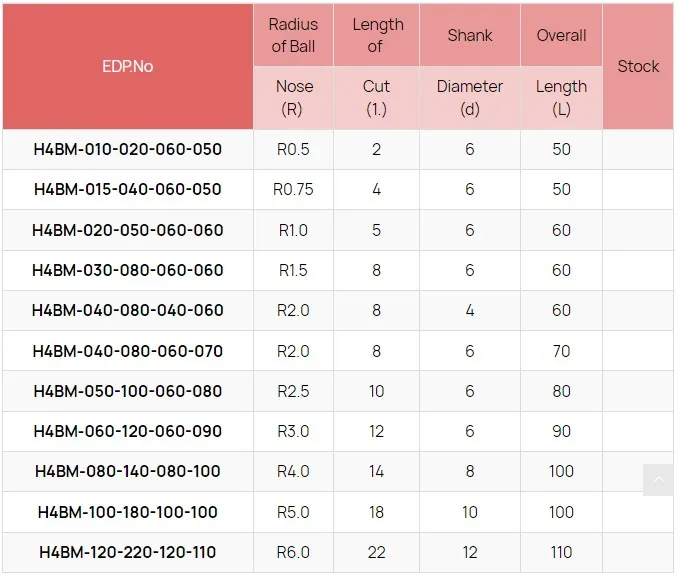Click product code H4BM-100-180-100-100
This screenshot has width=677, height=577.
click(128, 512)
